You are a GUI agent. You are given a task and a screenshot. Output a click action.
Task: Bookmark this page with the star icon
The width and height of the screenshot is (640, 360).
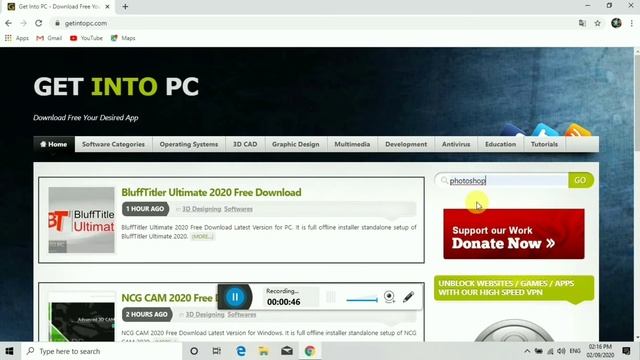pyautogui.click(x=598, y=23)
